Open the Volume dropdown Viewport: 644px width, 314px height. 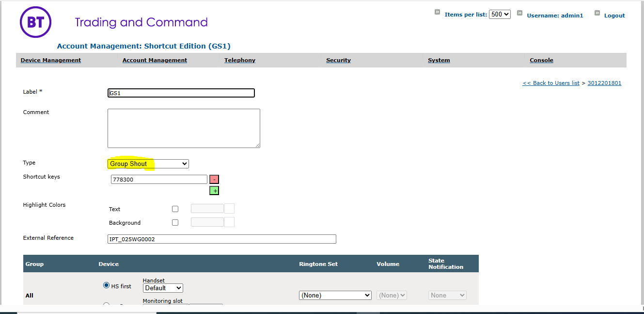392,295
